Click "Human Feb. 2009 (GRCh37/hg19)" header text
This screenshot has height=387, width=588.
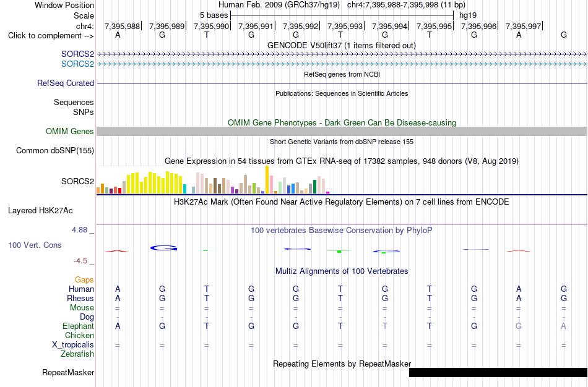[x=279, y=5]
